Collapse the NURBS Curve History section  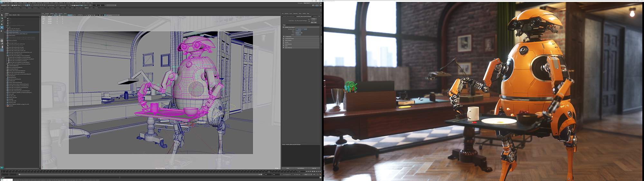[284, 27]
